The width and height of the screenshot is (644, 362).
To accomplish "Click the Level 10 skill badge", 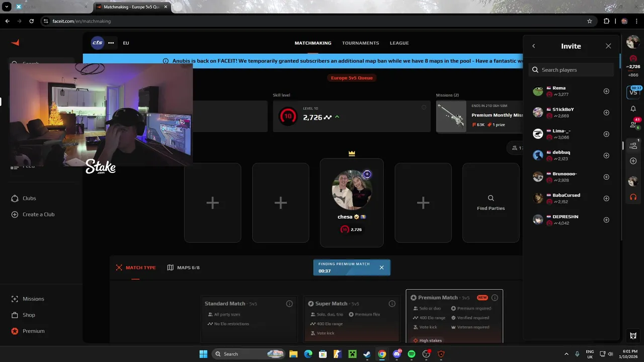I will click(287, 116).
